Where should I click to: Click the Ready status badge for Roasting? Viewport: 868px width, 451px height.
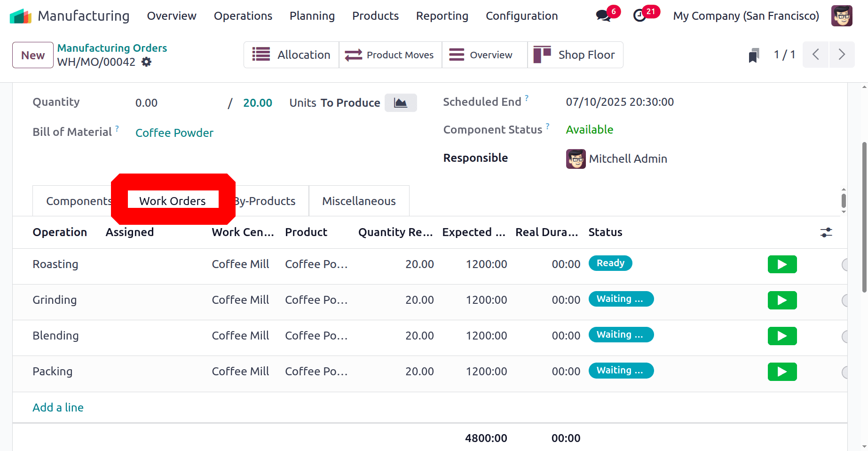pyautogui.click(x=610, y=263)
